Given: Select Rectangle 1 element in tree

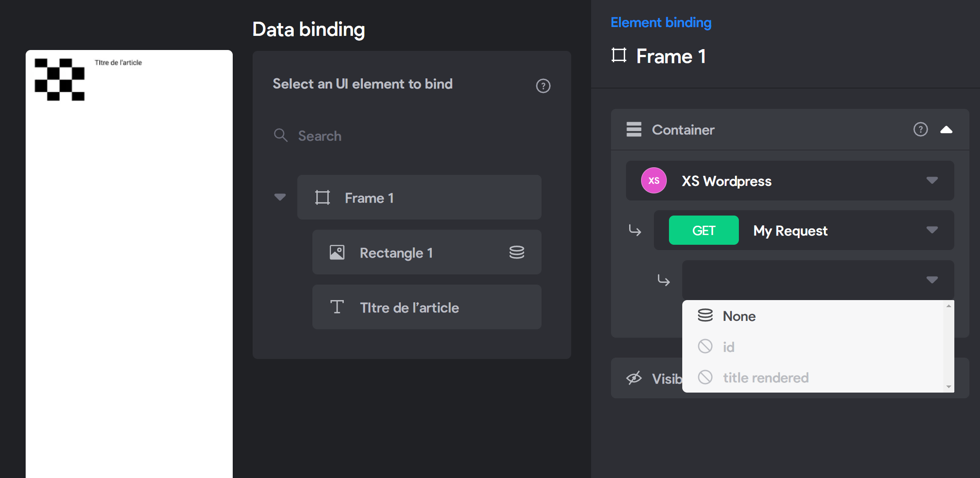Looking at the screenshot, I should click(x=427, y=252).
